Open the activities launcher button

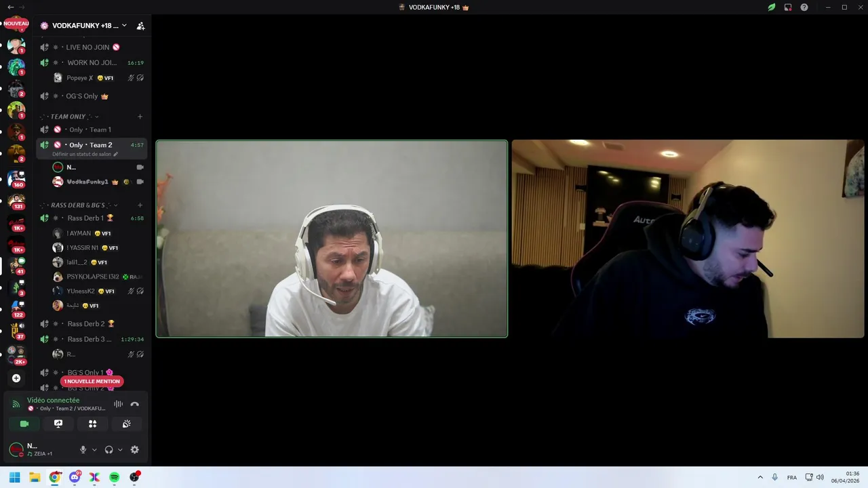click(92, 424)
